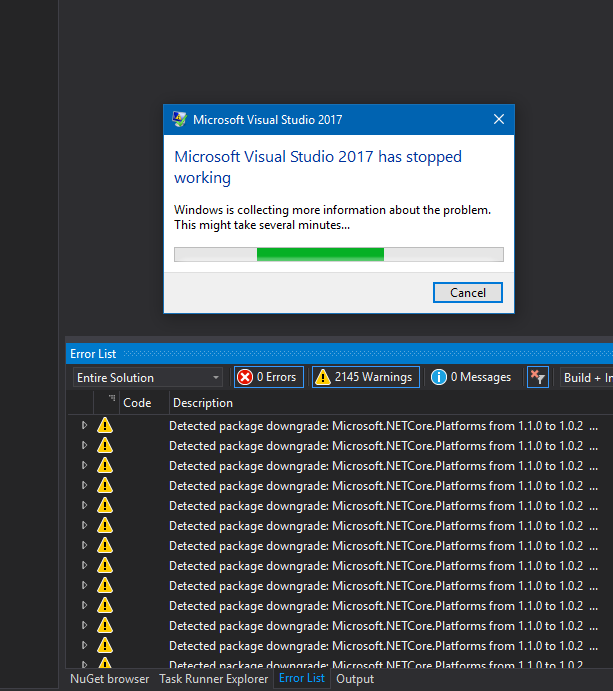
Task: Toggle the '2145 Warnings' filter
Action: tap(365, 377)
